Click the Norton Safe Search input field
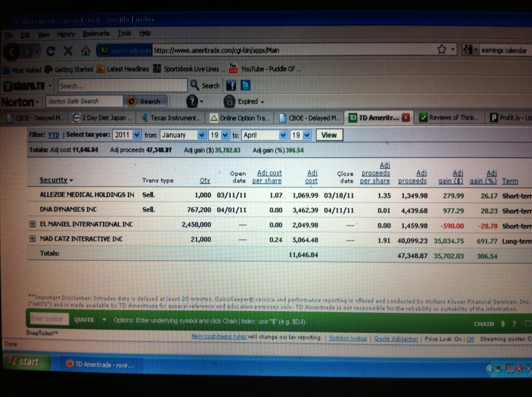532x397 pixels. click(84, 101)
